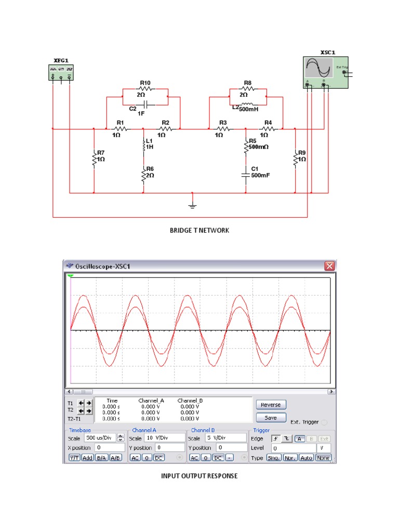Click Channel B Y position field
Screen dimensions: 399x532
232,447
